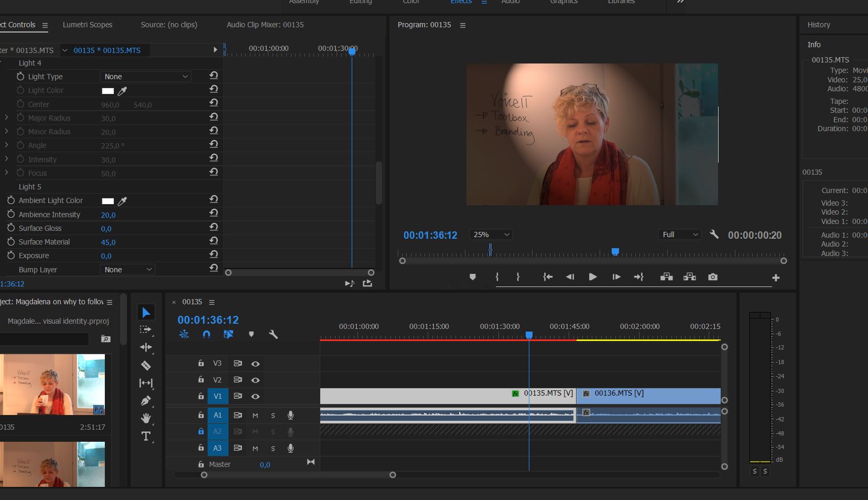The image size is (868, 500).
Task: Select the Razor tool
Action: click(x=146, y=366)
